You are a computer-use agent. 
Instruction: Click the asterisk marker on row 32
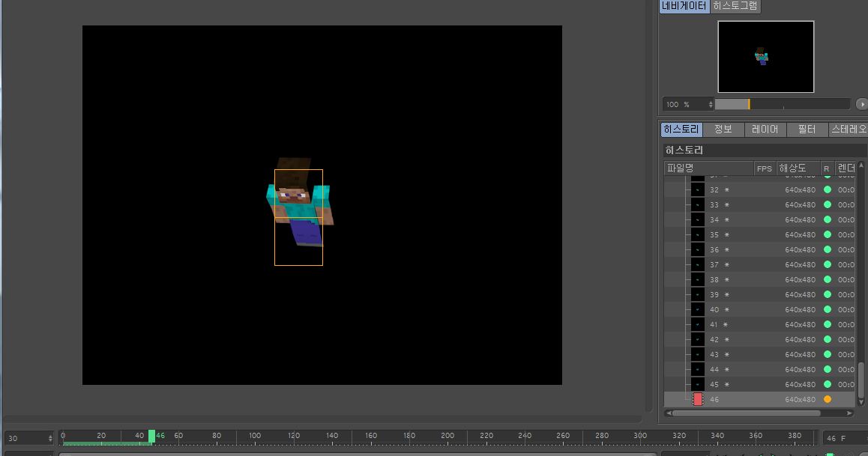(x=727, y=189)
